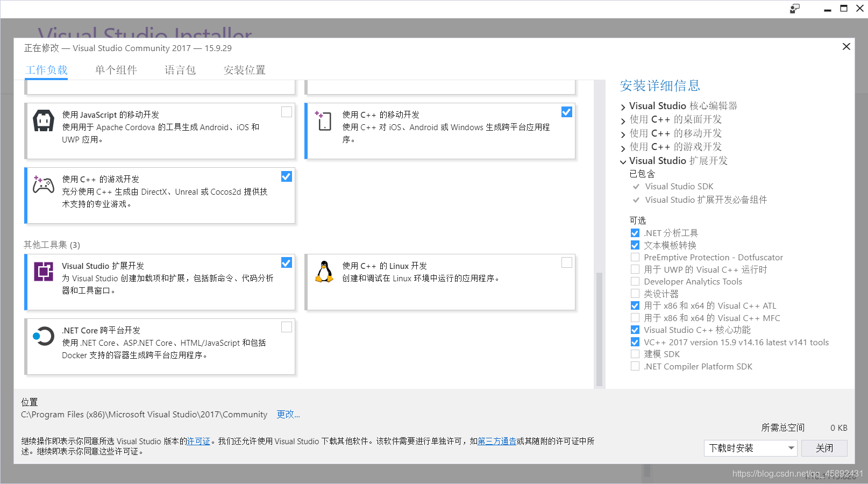Check .NET Compiler Platform SDK option
868x484 pixels.
click(x=635, y=366)
